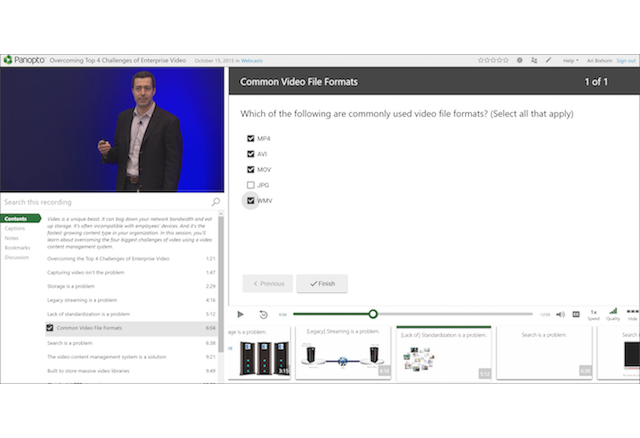The width and height of the screenshot is (640, 438).
Task: Uncheck the AVI checkbox
Action: pos(251,154)
